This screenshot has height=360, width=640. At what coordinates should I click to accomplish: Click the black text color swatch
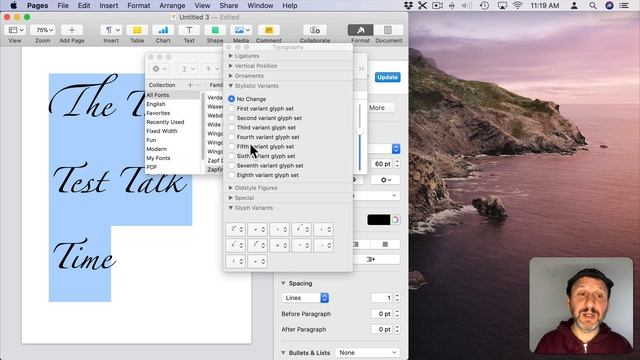(378, 220)
